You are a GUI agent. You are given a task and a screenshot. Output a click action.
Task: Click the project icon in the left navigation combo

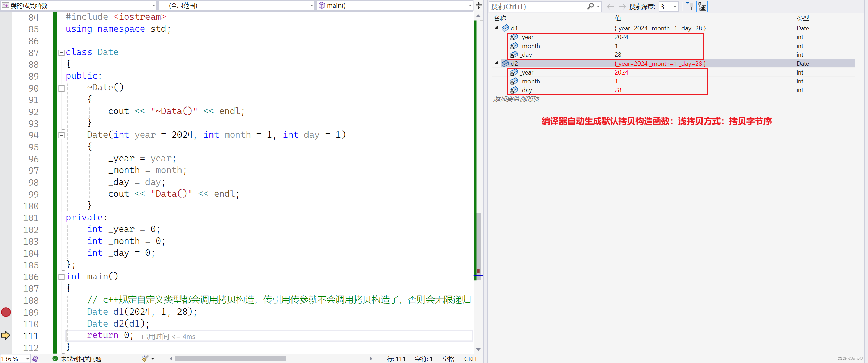tap(5, 5)
